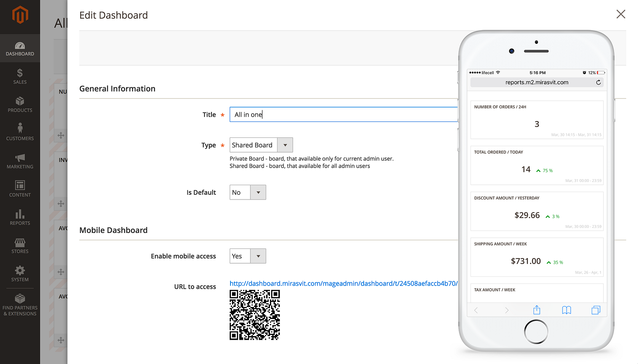Click the reload icon in phone address bar
This screenshot has height=364, width=638.
[x=599, y=82]
